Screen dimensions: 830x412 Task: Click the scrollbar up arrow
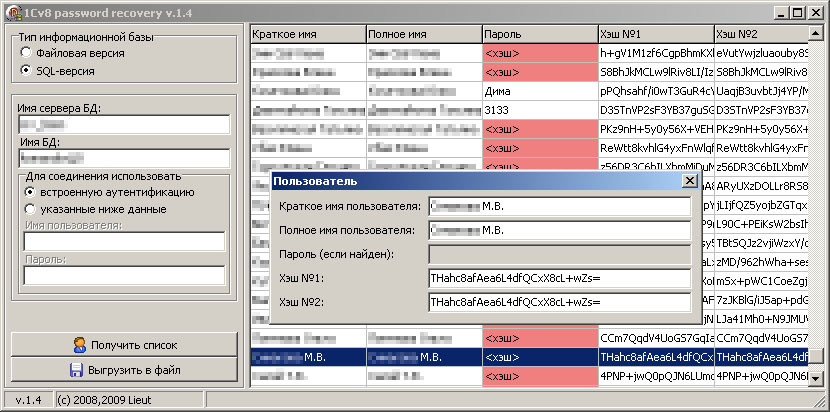[x=815, y=33]
